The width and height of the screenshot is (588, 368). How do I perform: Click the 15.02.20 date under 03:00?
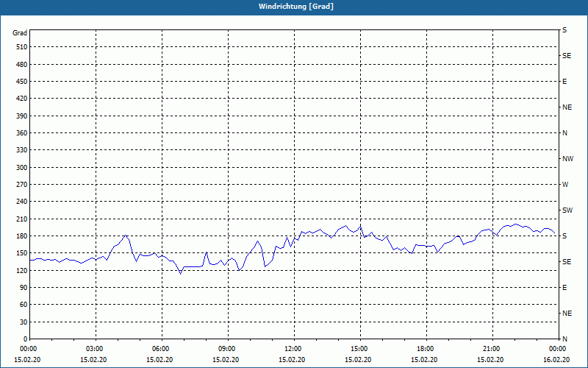coord(93,360)
